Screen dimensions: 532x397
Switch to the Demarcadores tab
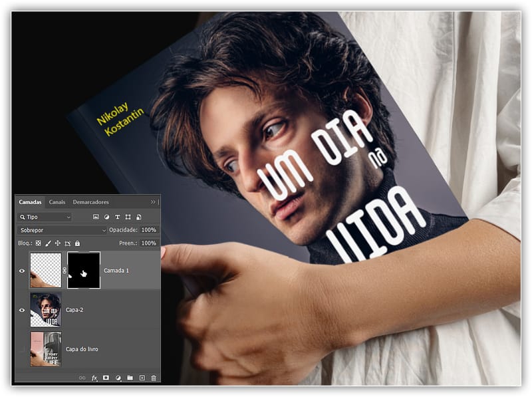pos(90,202)
